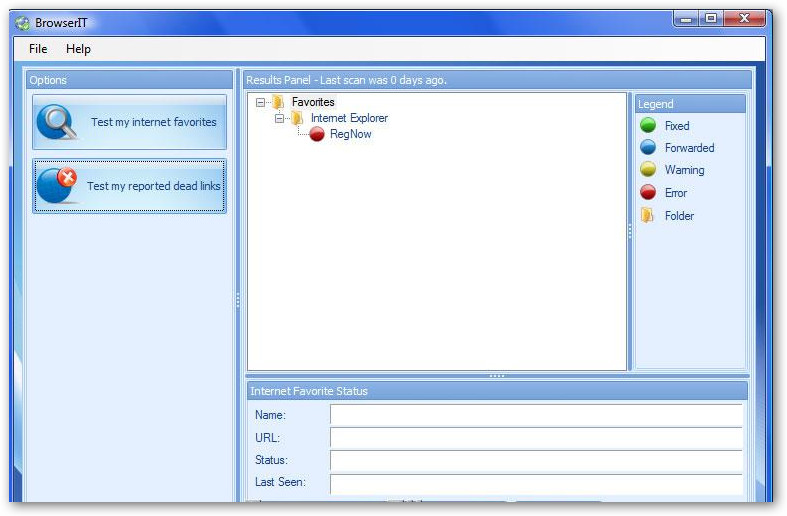This screenshot has height=516, width=787.
Task: Click the URL: label
Action: point(267,437)
